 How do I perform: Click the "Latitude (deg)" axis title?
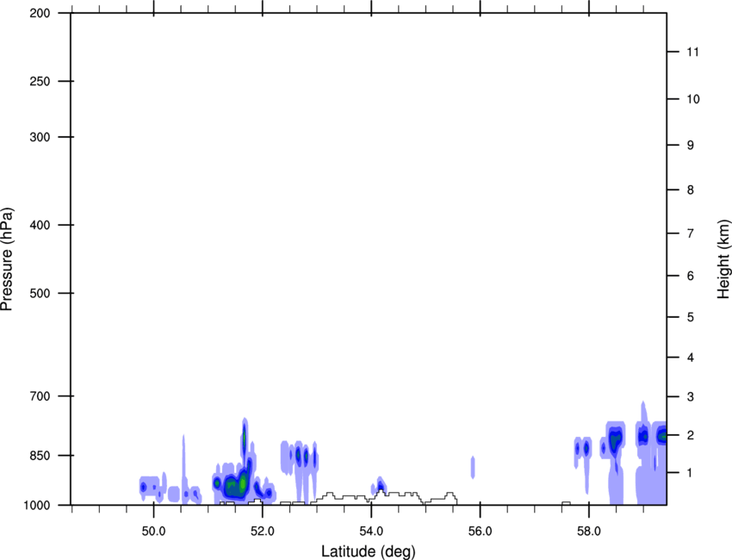point(369,551)
